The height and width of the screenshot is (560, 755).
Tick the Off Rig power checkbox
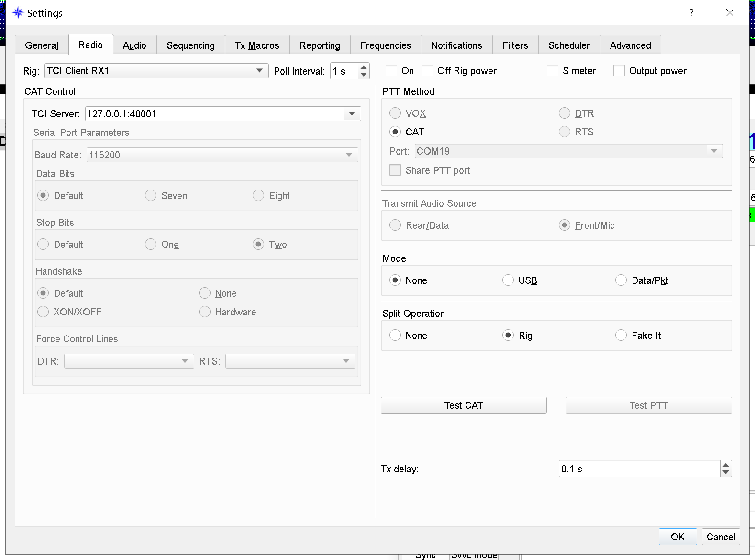427,71
